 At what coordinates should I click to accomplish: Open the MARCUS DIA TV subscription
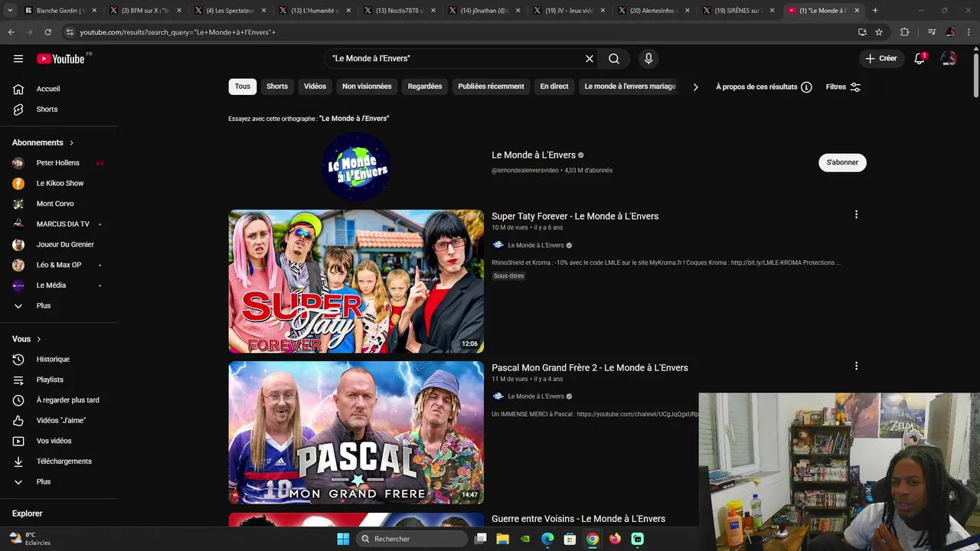(59, 224)
